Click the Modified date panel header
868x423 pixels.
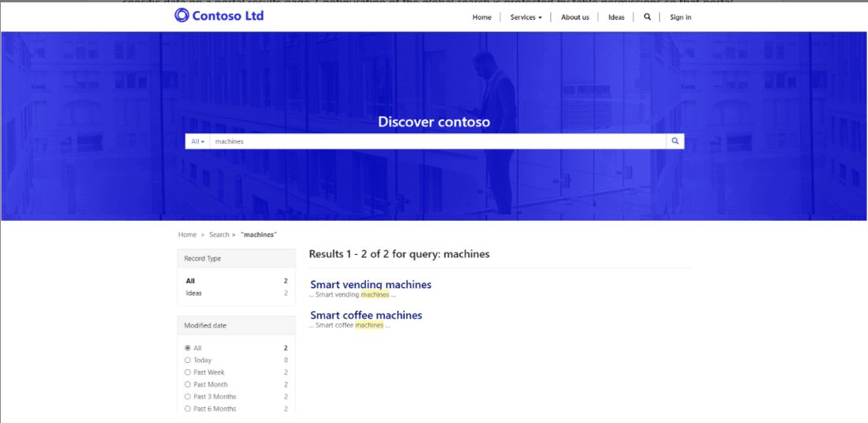(237, 326)
